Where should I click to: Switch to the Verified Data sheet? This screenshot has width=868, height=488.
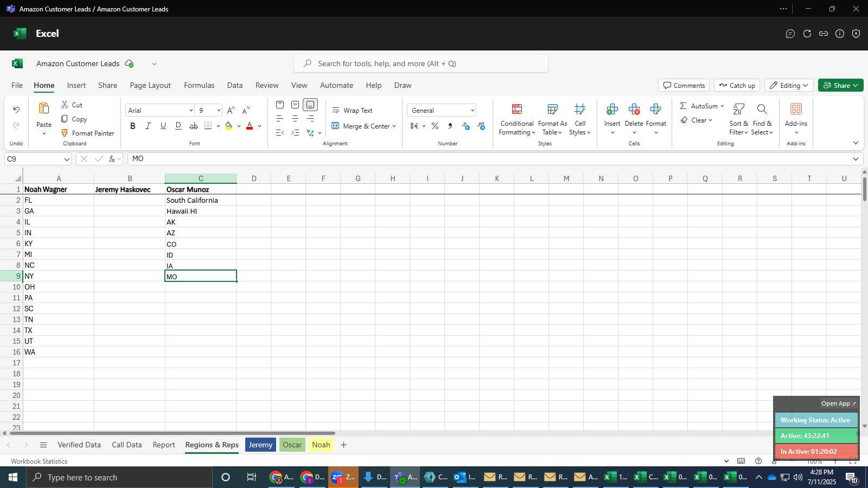click(79, 445)
